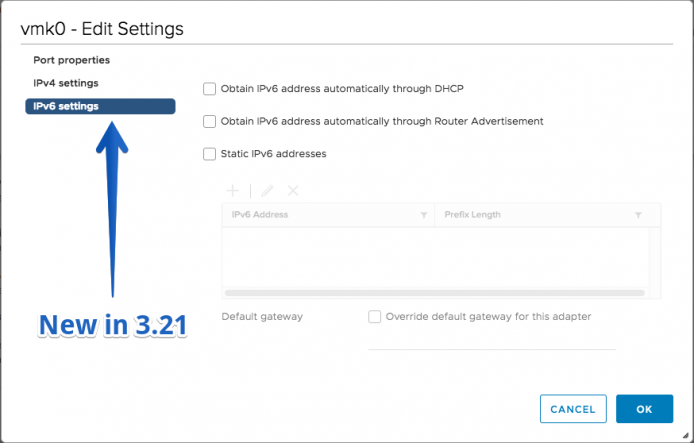Click the horizontal scrollbar under address table
The height and width of the screenshot is (443, 694).
click(435, 293)
